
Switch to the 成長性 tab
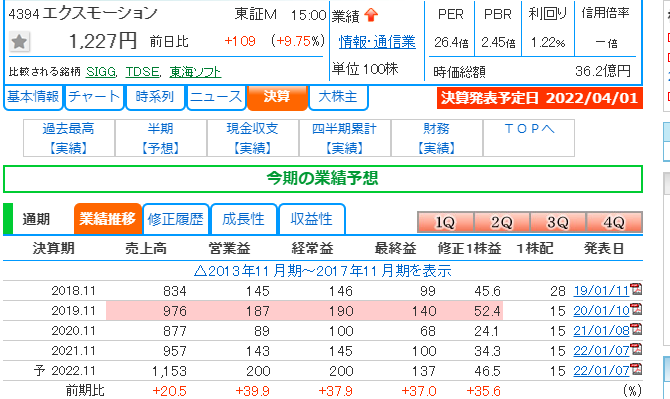tap(244, 219)
